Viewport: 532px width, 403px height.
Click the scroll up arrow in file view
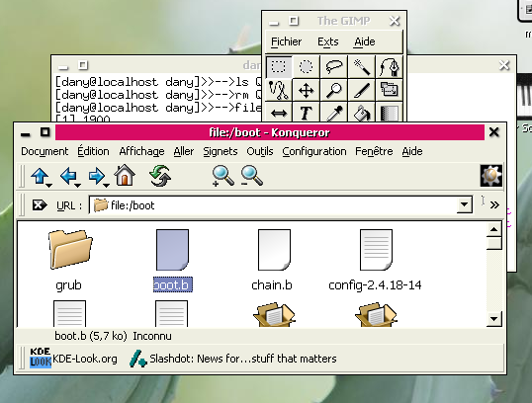494,229
